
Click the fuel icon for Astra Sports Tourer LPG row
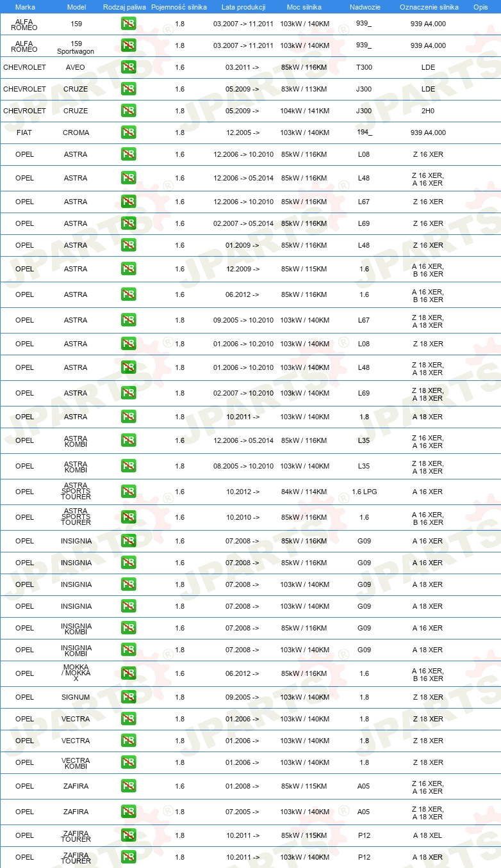coord(129,492)
